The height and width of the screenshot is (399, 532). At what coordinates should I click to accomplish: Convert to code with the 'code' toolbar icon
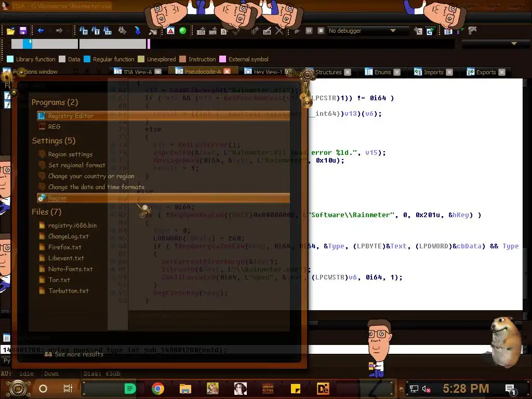click(x=201, y=31)
